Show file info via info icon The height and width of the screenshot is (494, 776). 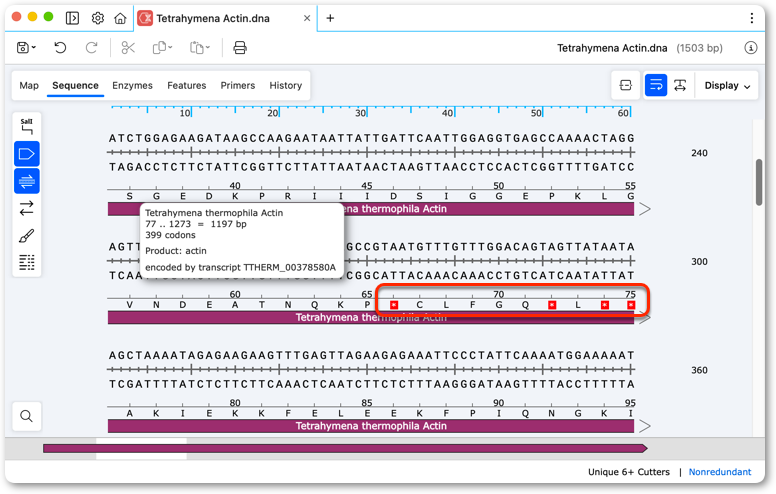click(x=751, y=48)
